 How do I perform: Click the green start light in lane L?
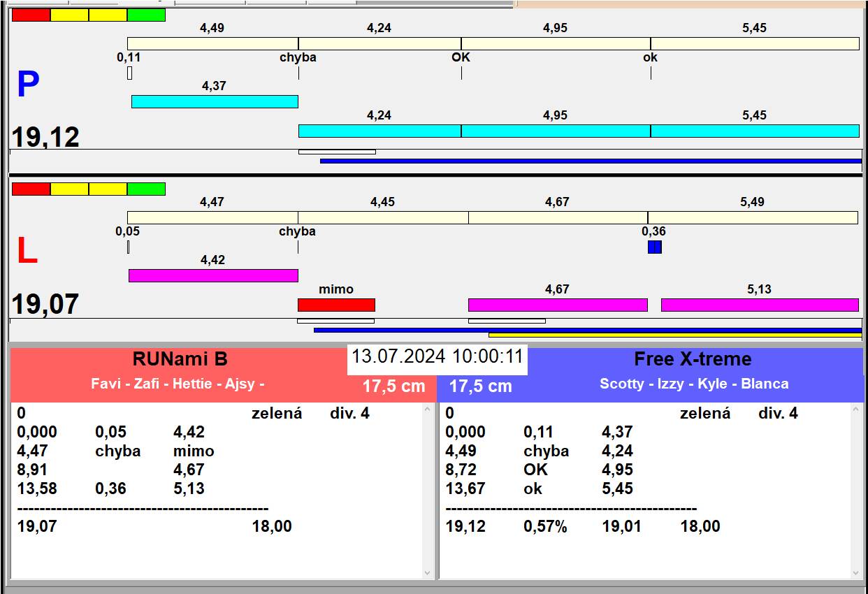point(146,189)
